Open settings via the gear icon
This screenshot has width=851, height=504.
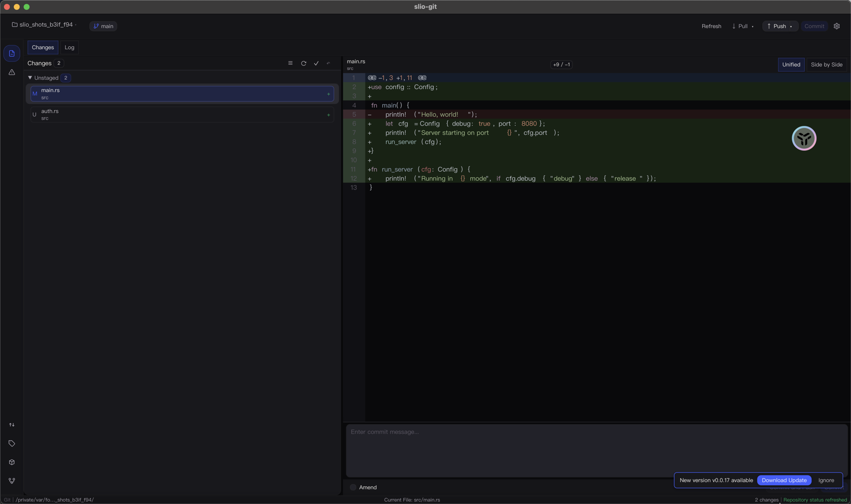(836, 26)
